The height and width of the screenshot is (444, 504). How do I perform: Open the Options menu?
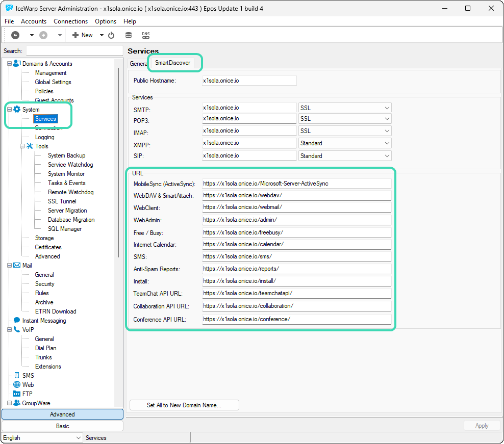(x=106, y=21)
